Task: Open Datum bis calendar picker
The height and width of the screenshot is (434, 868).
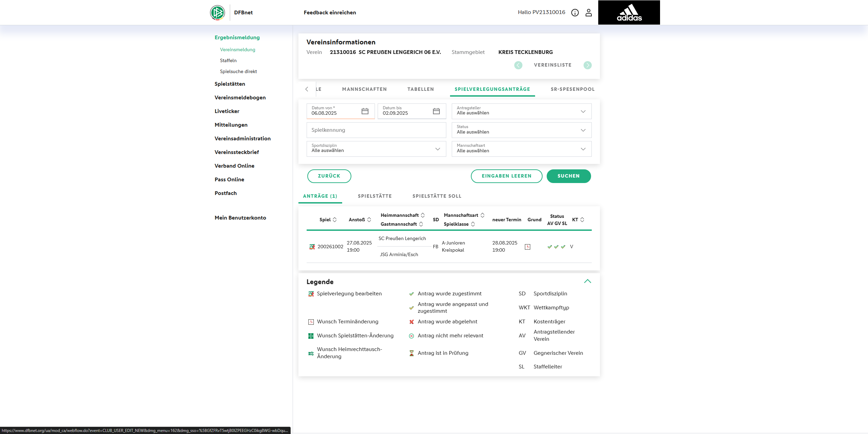Action: (436, 111)
